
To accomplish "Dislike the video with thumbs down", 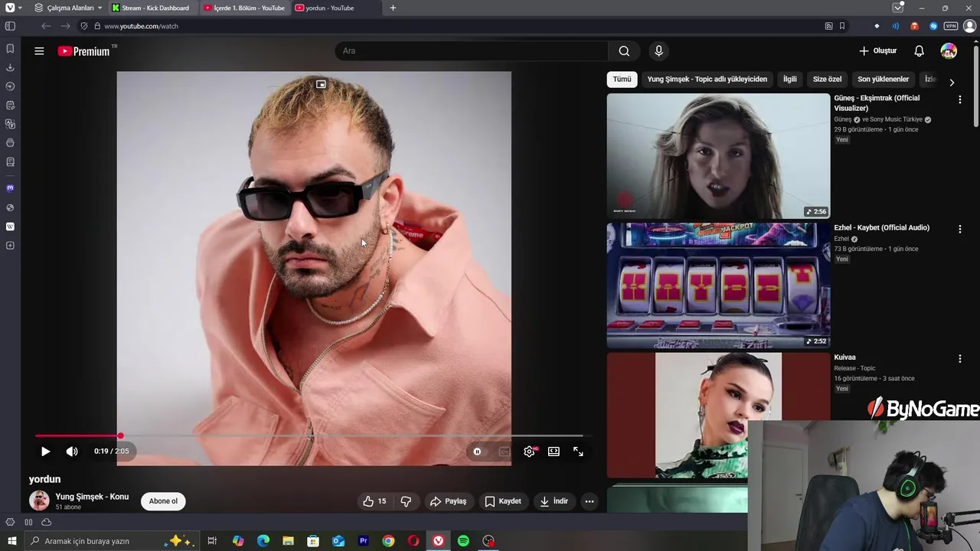I will (406, 501).
